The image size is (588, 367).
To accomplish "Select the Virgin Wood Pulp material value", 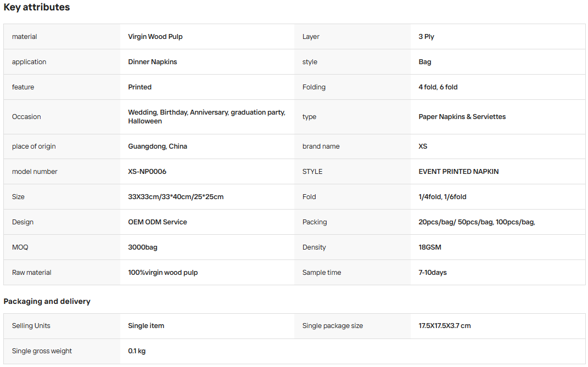I will click(155, 37).
